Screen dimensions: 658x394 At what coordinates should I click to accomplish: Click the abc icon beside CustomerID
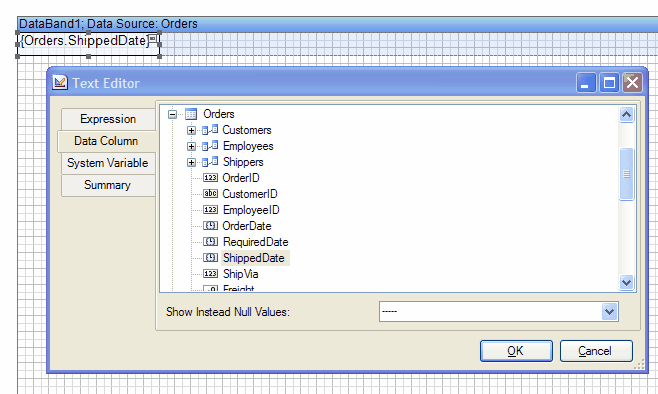point(210,193)
